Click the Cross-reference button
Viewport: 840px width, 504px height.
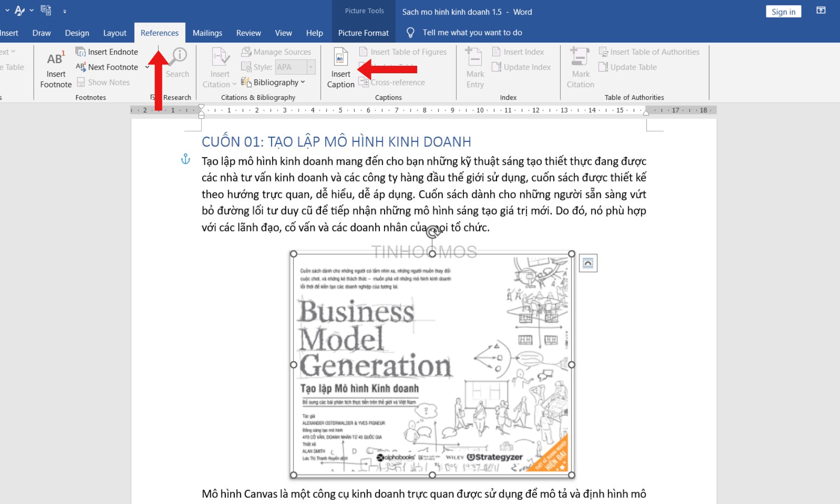(392, 82)
